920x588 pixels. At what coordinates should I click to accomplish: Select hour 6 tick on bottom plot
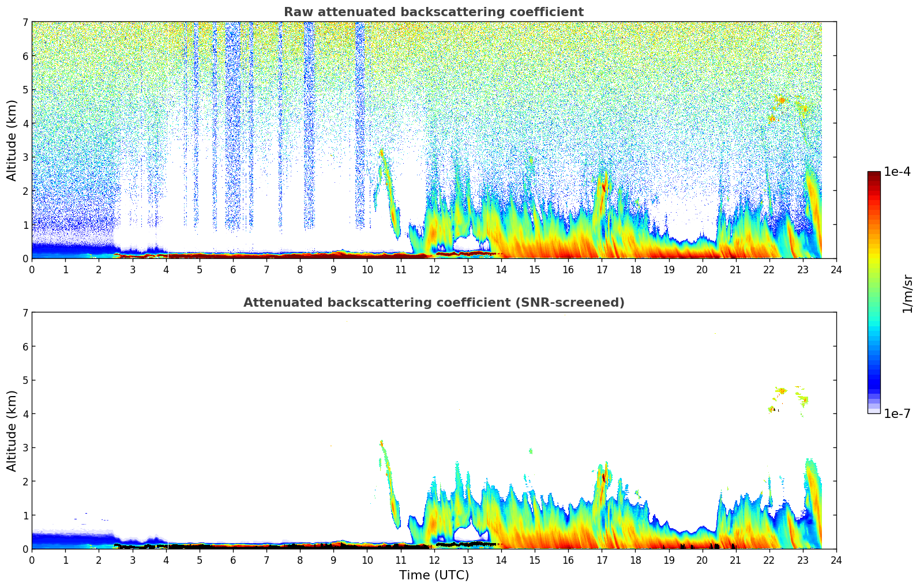click(x=233, y=560)
